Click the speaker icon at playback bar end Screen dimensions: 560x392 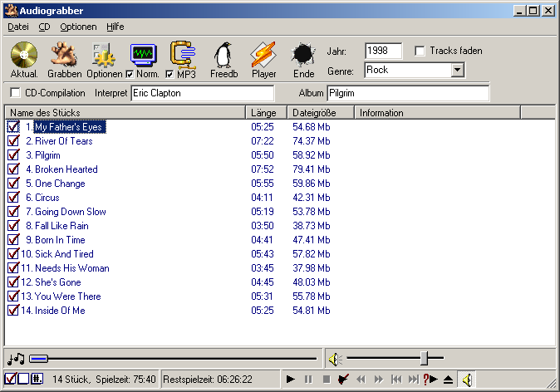tap(467, 380)
